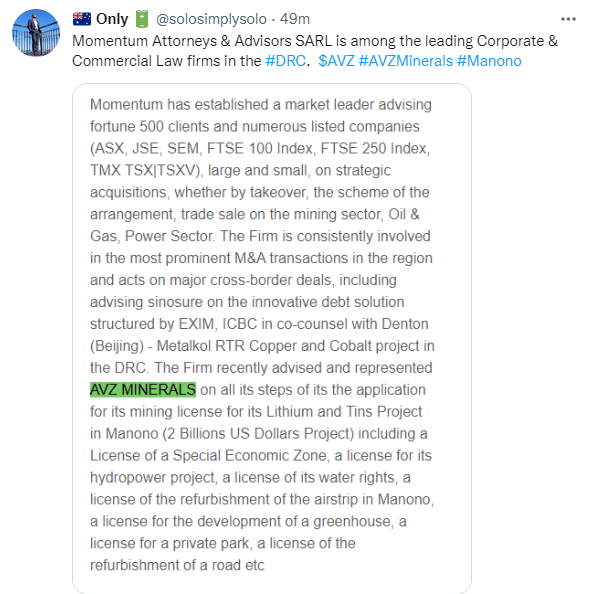
Task: Click the green highlighted AVZ MINERALS text
Action: (143, 390)
